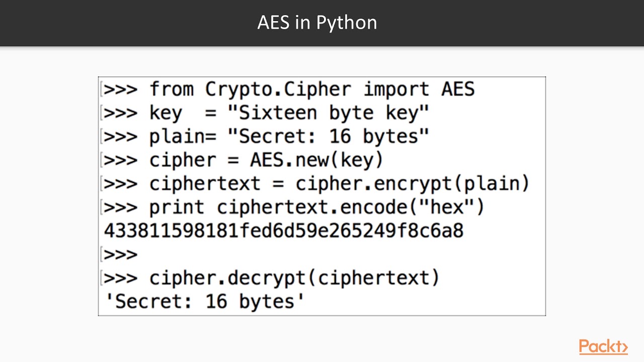Click the "ciphertext" variable being assigned

(x=205, y=184)
